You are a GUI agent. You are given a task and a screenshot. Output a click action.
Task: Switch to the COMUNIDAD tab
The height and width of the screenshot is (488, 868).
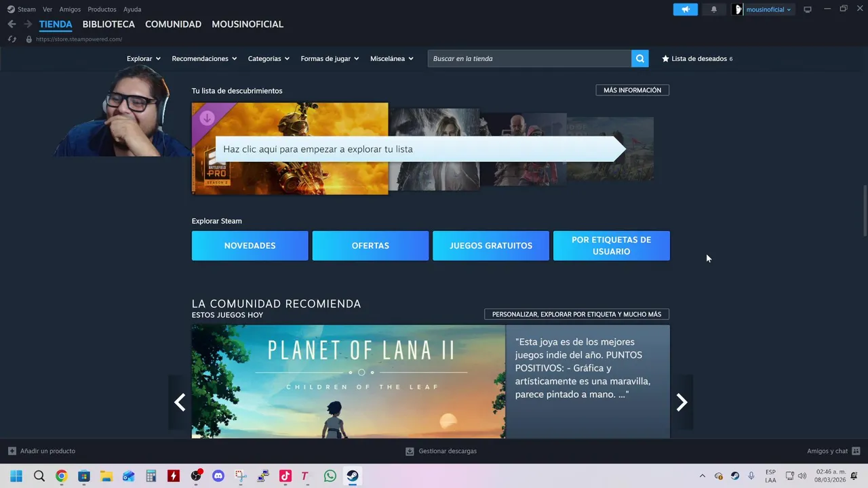pyautogui.click(x=173, y=24)
